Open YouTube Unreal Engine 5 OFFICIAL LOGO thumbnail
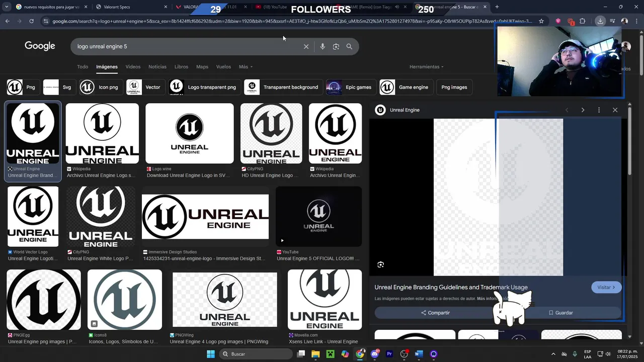 point(318,217)
